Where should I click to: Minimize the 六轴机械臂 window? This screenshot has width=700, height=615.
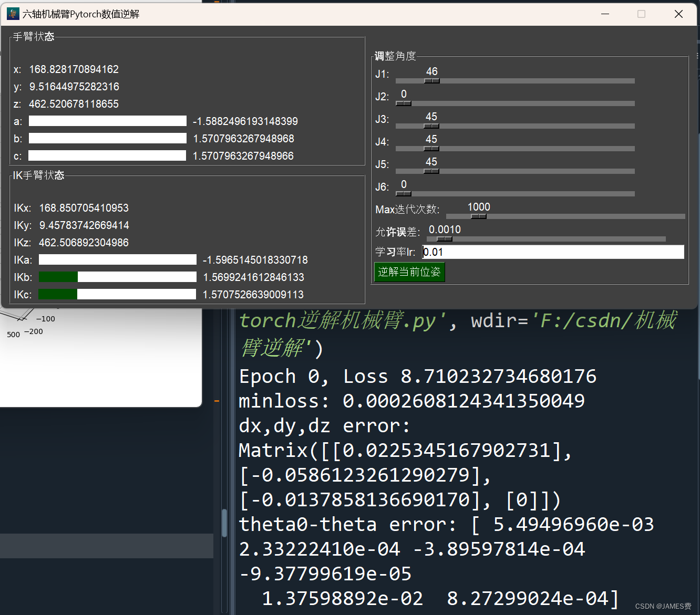point(605,14)
